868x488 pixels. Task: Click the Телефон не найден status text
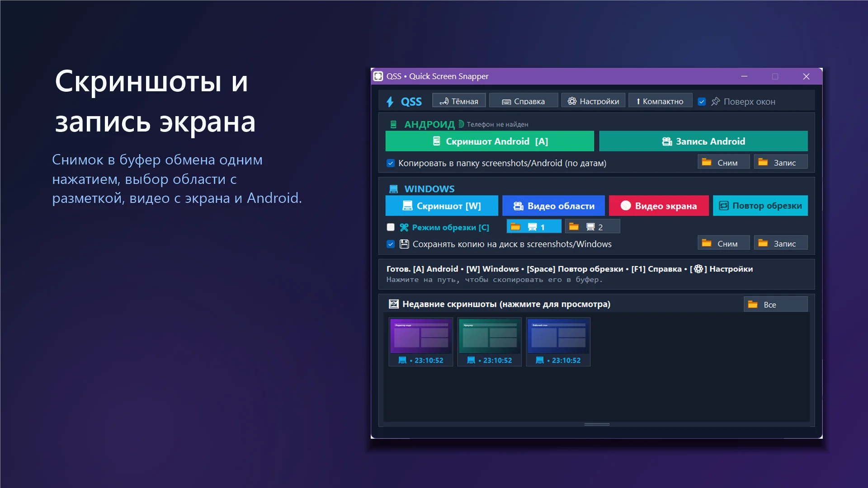point(497,124)
